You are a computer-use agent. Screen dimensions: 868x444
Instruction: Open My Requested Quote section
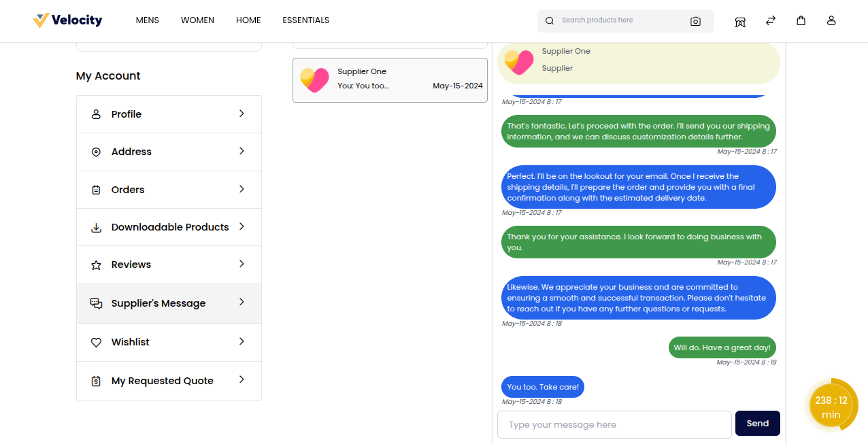pyautogui.click(x=163, y=381)
